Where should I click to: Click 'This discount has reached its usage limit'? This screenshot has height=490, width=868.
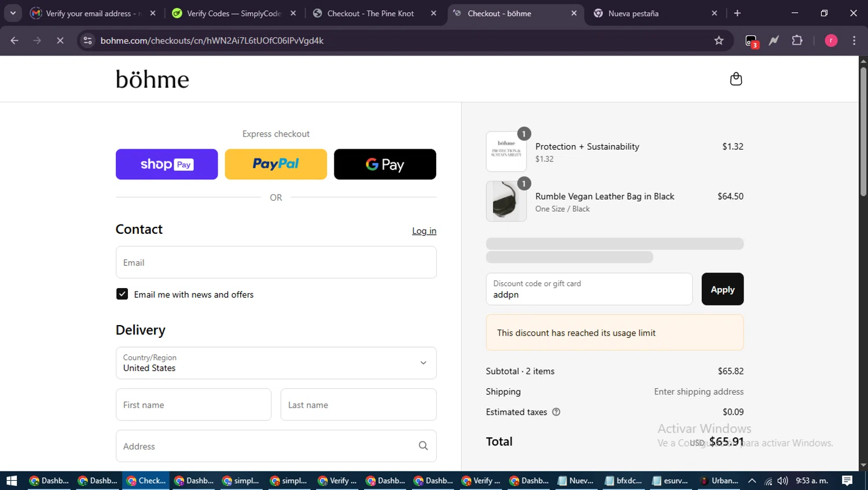(576, 333)
